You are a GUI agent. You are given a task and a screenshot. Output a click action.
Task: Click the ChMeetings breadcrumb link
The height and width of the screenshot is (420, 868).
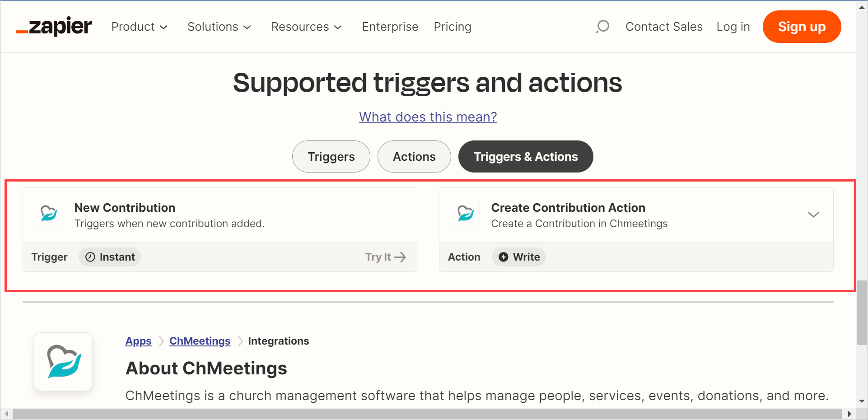click(200, 341)
